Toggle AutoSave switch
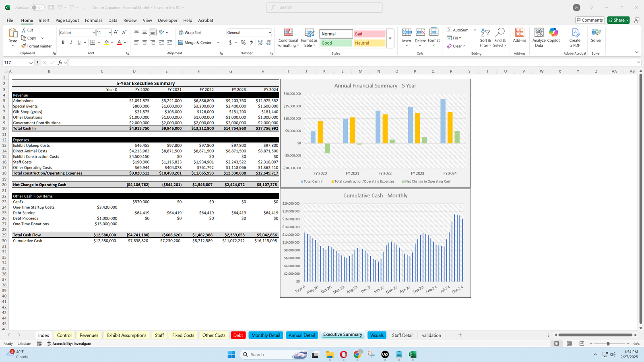This screenshot has height=362, width=644. pos(37,8)
